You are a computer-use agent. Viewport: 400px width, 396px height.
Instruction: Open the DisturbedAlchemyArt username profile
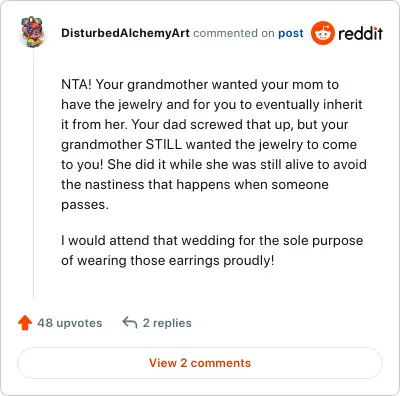tap(125, 33)
